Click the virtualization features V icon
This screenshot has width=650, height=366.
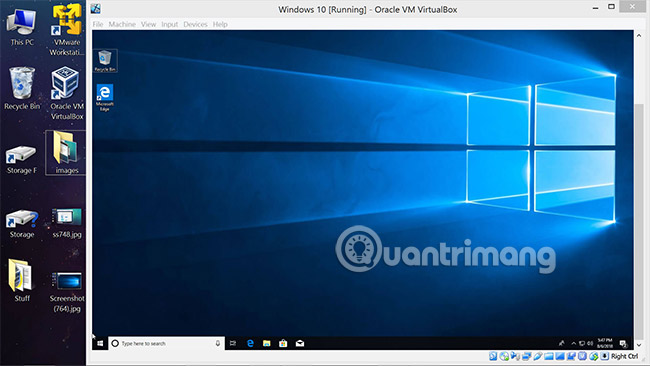pos(582,356)
